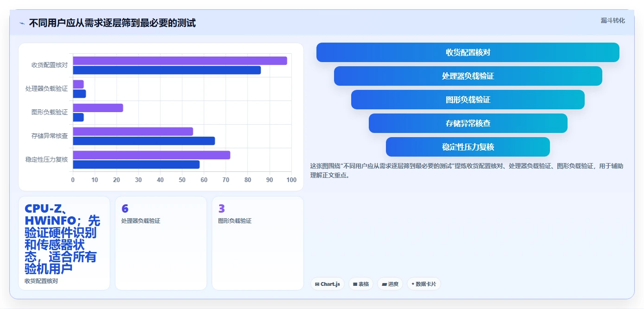Select the 图形负载验证 funnel stage
The width and height of the screenshot is (644, 309).
pyautogui.click(x=468, y=100)
